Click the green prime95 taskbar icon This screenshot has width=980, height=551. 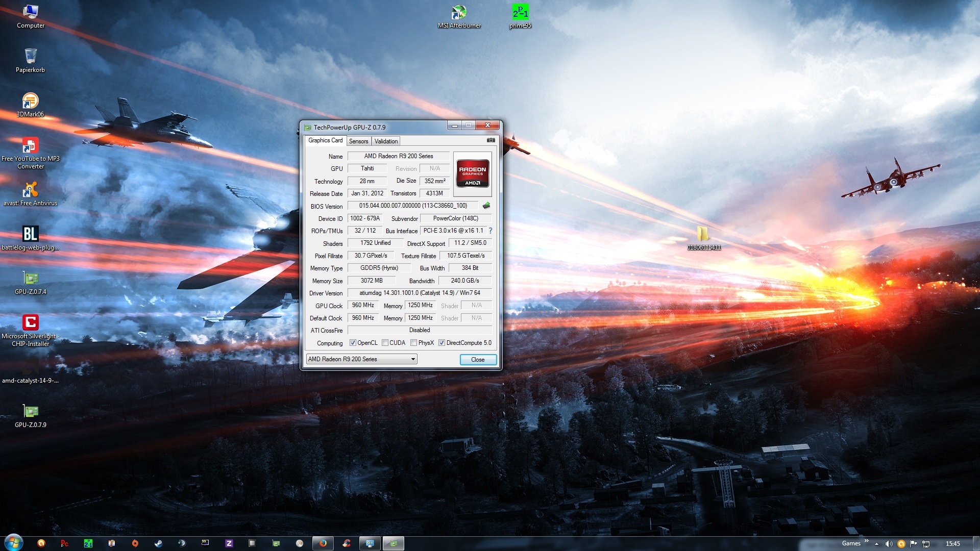pyautogui.click(x=88, y=543)
